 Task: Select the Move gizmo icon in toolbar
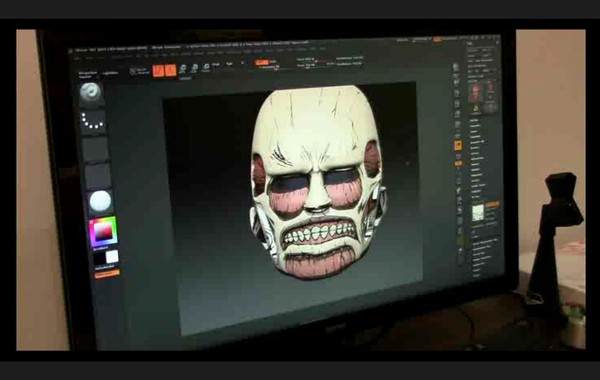[183, 69]
